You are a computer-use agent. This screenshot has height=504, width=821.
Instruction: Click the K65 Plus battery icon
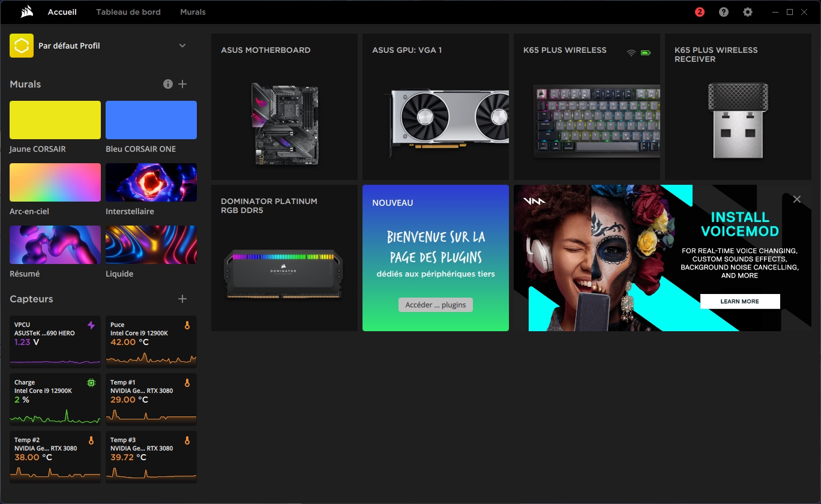point(646,53)
